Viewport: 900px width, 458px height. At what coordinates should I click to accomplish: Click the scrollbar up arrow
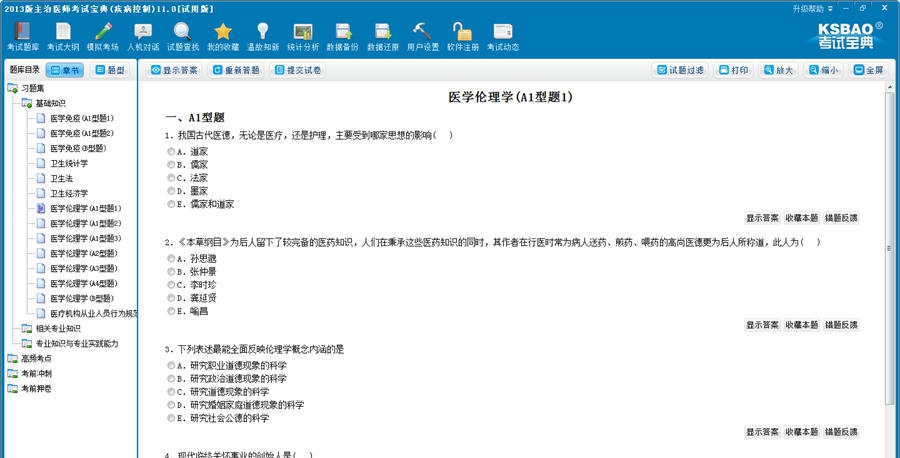(x=890, y=87)
